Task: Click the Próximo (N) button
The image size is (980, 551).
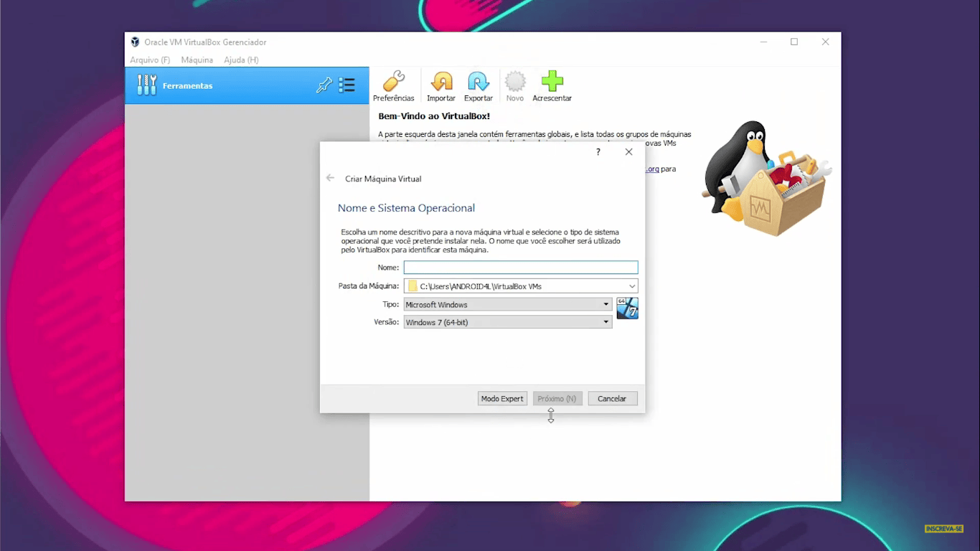Action: click(557, 398)
